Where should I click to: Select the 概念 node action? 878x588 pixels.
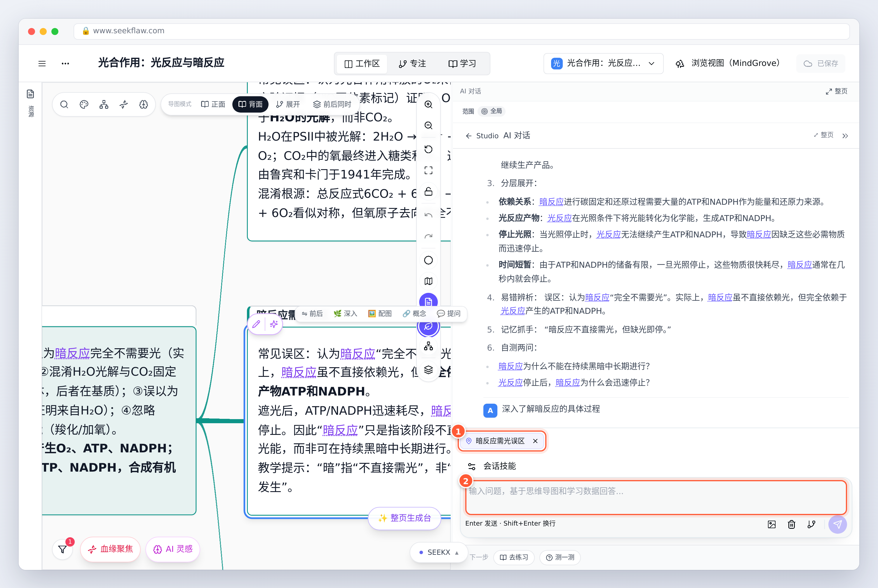(414, 314)
